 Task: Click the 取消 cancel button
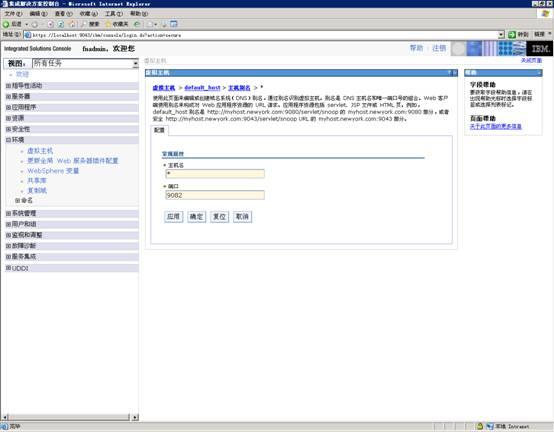click(x=242, y=217)
